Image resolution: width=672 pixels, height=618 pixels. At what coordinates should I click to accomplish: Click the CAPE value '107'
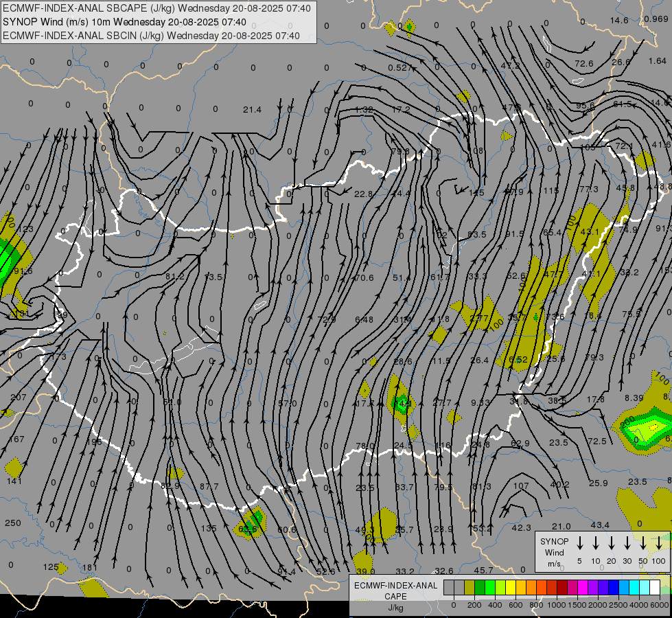(521, 486)
